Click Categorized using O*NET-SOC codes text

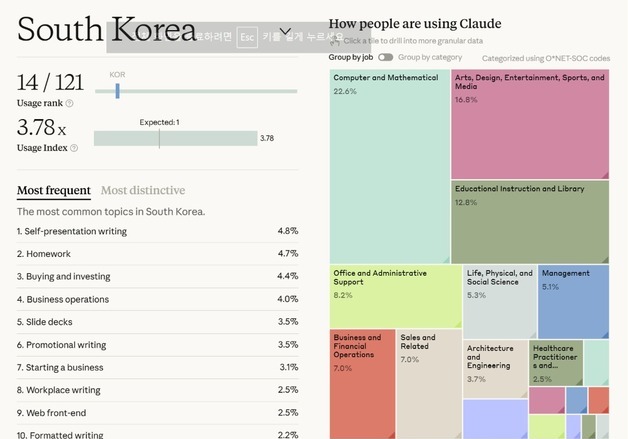[546, 58]
